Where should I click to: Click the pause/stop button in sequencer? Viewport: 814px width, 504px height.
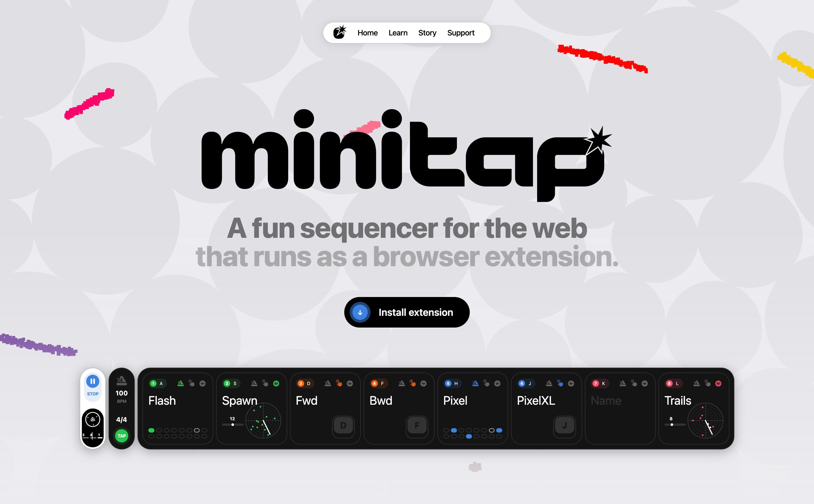click(x=92, y=382)
